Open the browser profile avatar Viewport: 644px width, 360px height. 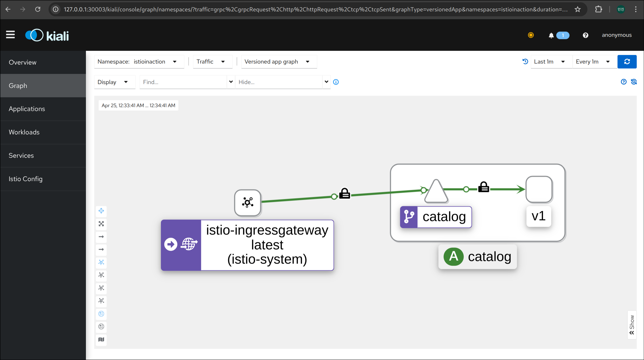(x=621, y=10)
